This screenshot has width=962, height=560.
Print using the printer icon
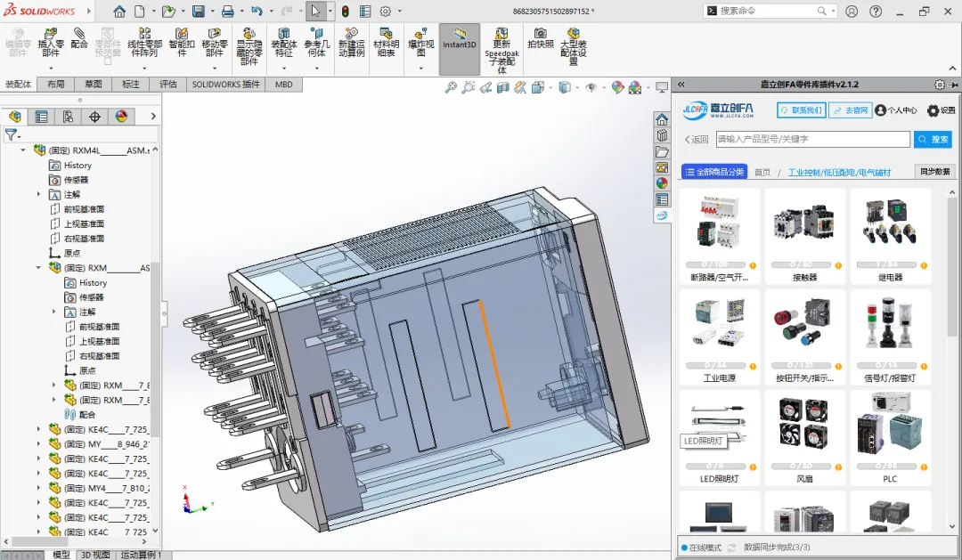tap(228, 11)
